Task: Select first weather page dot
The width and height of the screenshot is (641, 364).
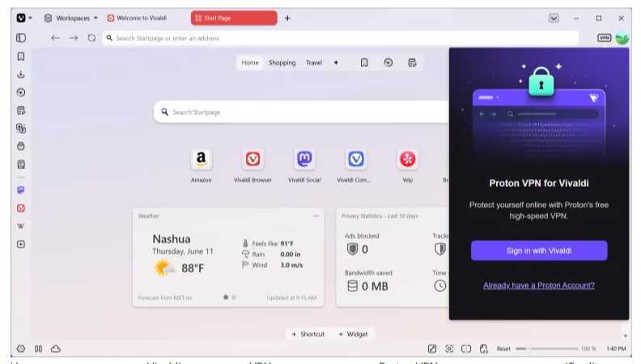Action: point(226,298)
